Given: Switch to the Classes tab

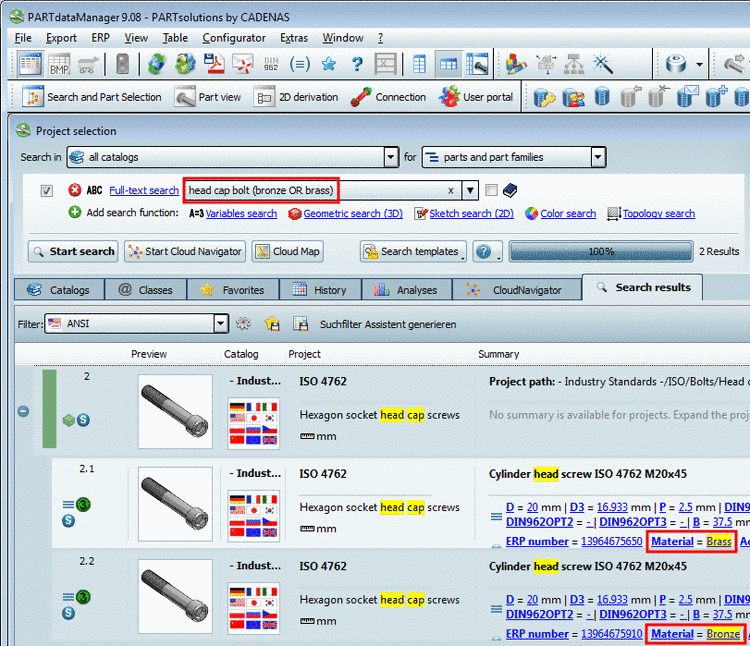Looking at the screenshot, I should [x=145, y=290].
